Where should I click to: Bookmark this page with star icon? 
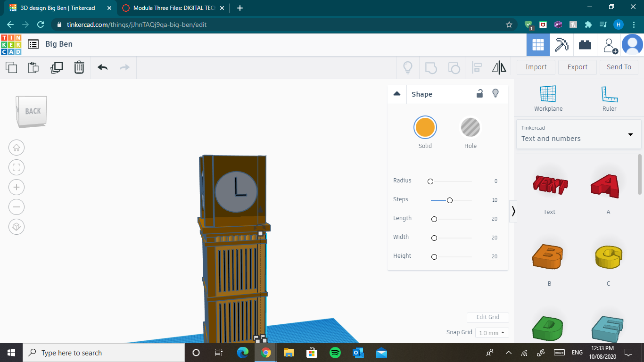(x=509, y=25)
